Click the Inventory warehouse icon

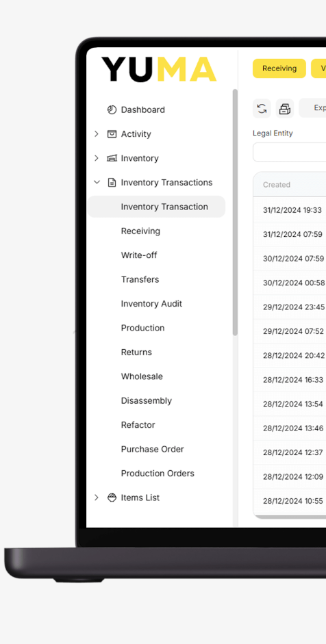[112, 158]
